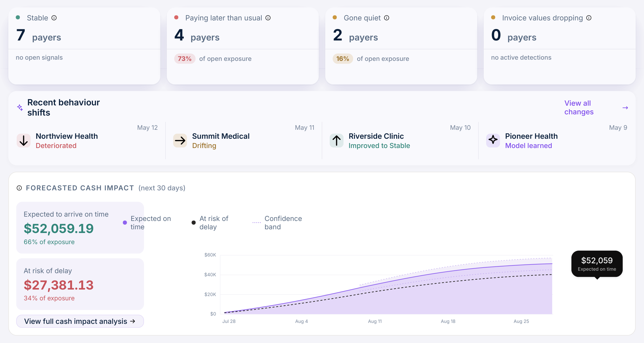Viewport: 644px width, 343px height.
Task: Click the sparkle icon by Recent behaviour shifts
Action: [x=20, y=108]
